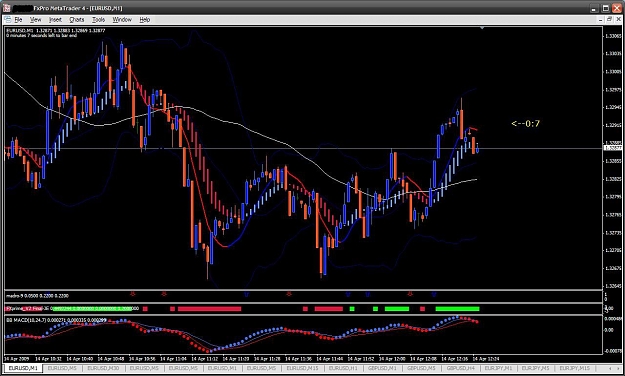Image resolution: width=625 pixels, height=376 pixels.
Task: Open the Window menu
Action: pyautogui.click(x=122, y=20)
